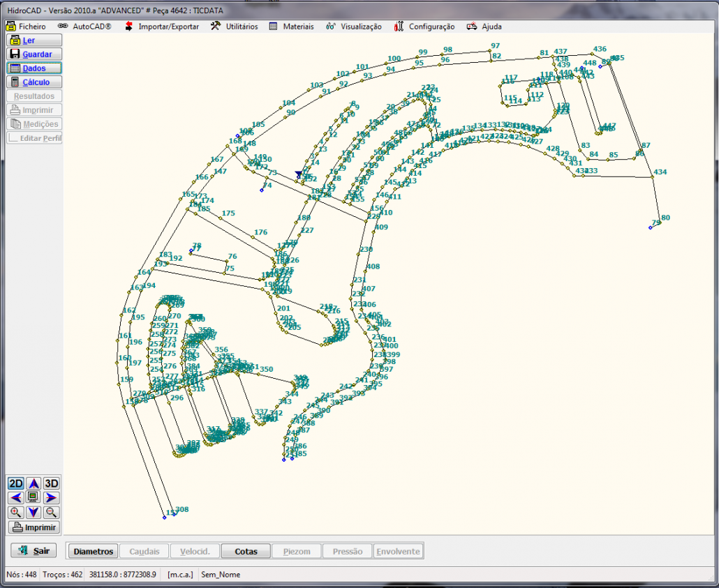Pan the network view left
Image resolution: width=719 pixels, height=588 pixels.
pos(15,497)
